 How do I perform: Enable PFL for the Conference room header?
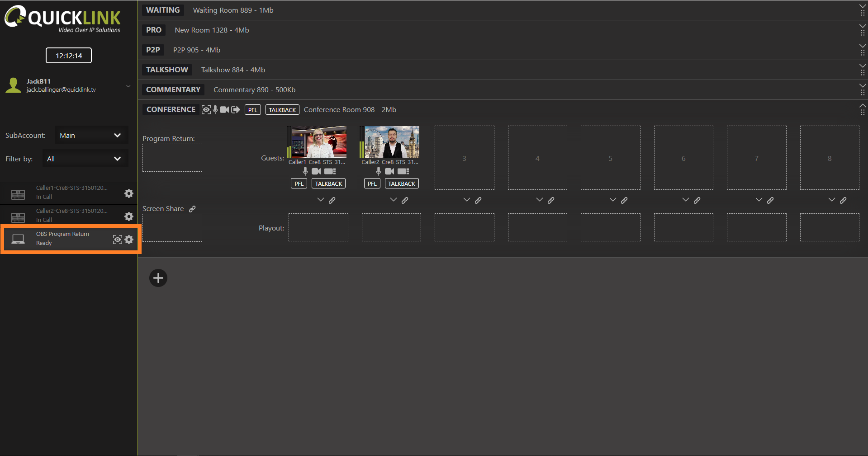click(253, 110)
